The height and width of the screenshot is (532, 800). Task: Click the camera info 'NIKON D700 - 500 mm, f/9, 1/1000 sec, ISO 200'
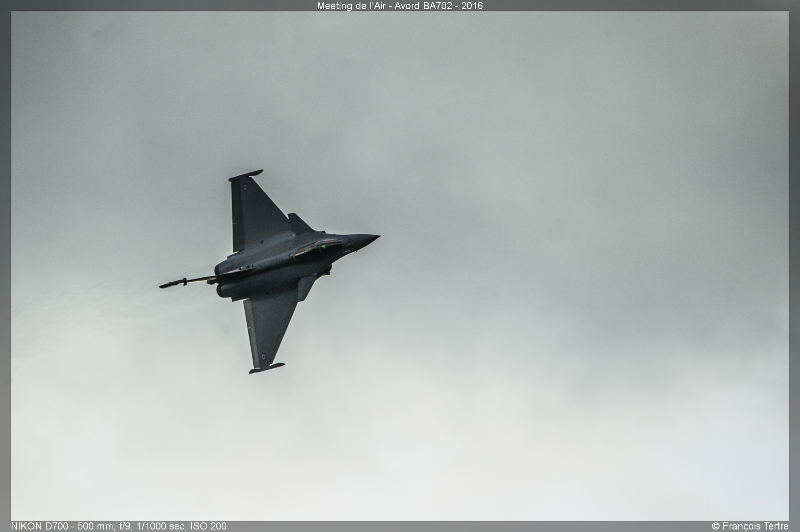pos(119,526)
